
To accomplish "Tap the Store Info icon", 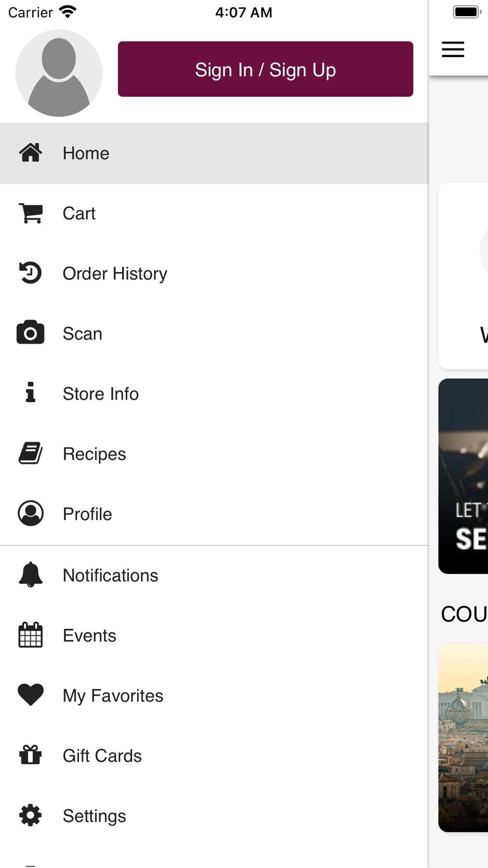I will coord(30,393).
